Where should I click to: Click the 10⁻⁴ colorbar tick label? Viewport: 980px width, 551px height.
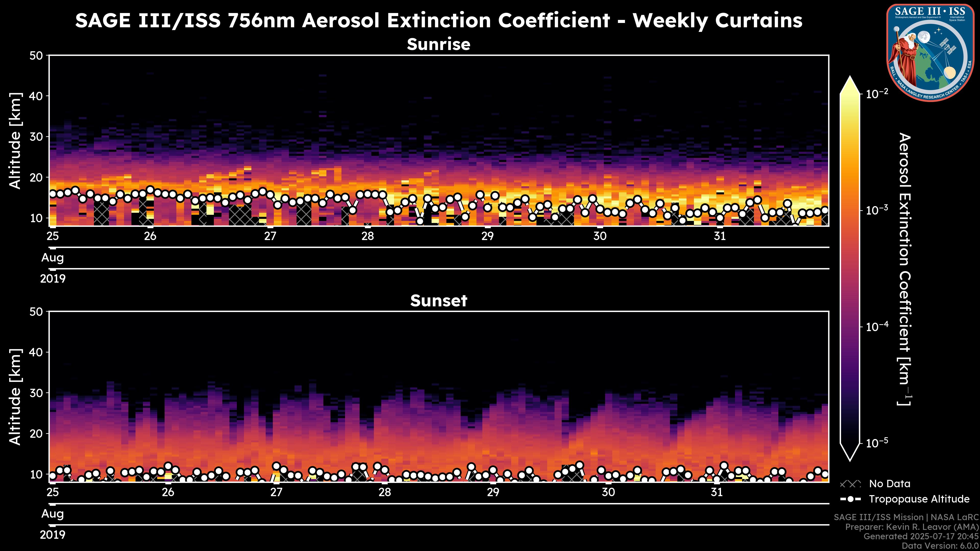click(877, 326)
